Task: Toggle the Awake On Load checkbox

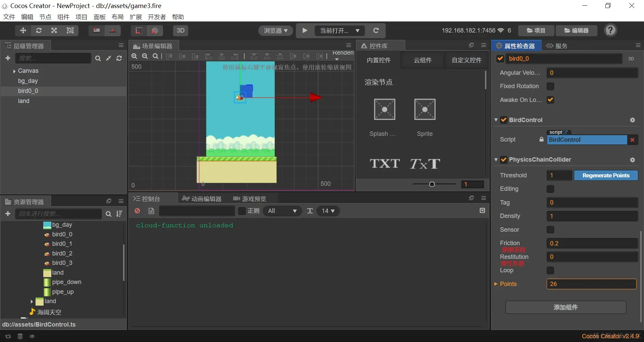Action: pyautogui.click(x=550, y=100)
